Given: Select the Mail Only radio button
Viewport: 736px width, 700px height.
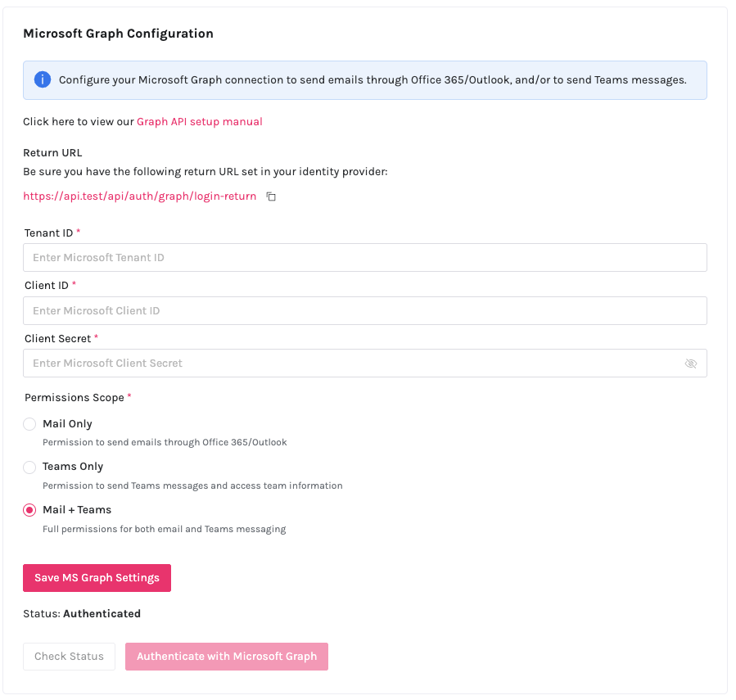Looking at the screenshot, I should [29, 424].
